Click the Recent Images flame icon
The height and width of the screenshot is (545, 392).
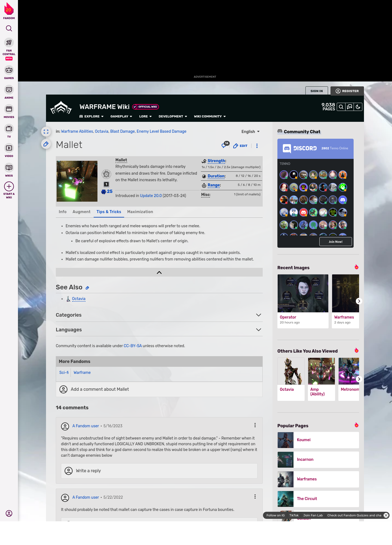click(356, 267)
